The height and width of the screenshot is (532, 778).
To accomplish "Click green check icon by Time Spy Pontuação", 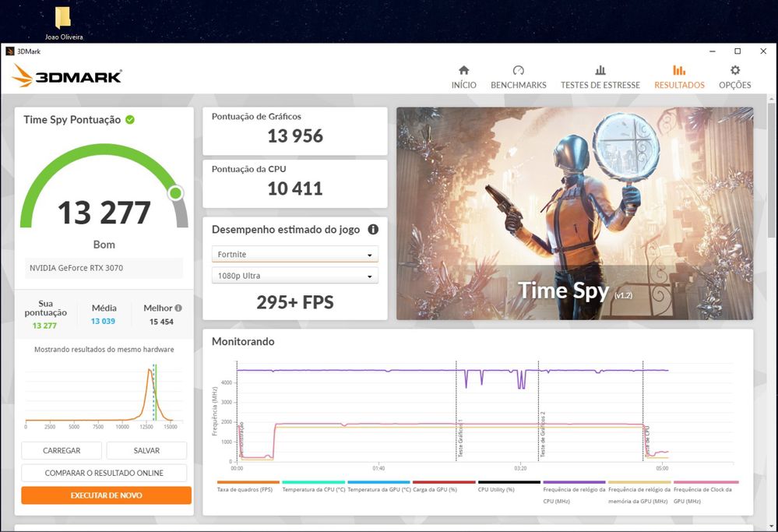I will coord(130,120).
